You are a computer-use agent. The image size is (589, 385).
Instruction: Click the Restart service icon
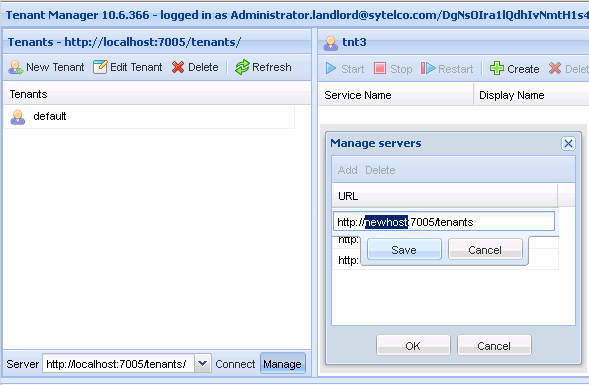(428, 69)
